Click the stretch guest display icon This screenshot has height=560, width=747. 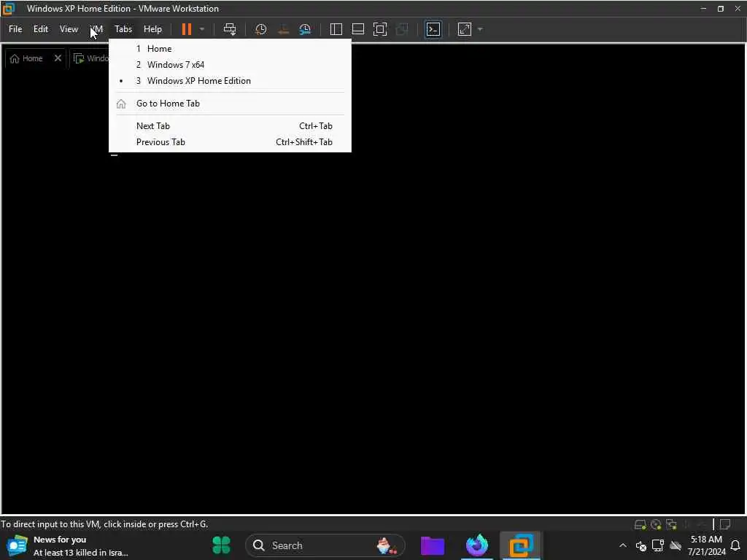[465, 29]
